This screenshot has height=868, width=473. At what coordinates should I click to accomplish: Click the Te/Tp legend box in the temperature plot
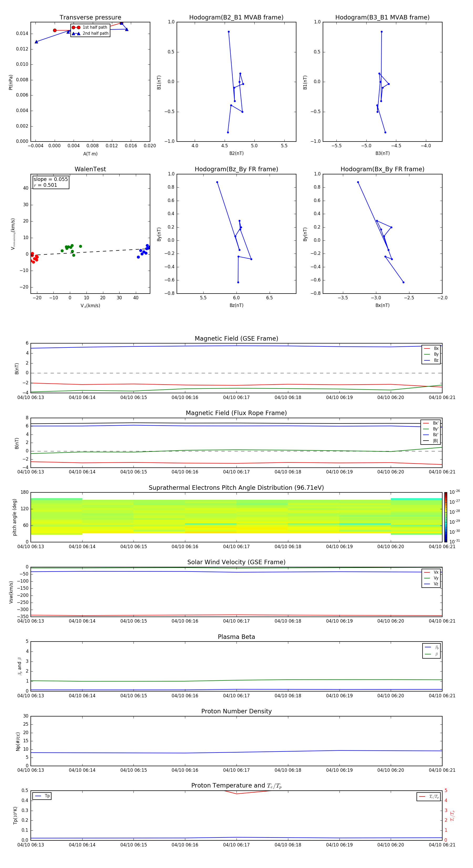429,796
